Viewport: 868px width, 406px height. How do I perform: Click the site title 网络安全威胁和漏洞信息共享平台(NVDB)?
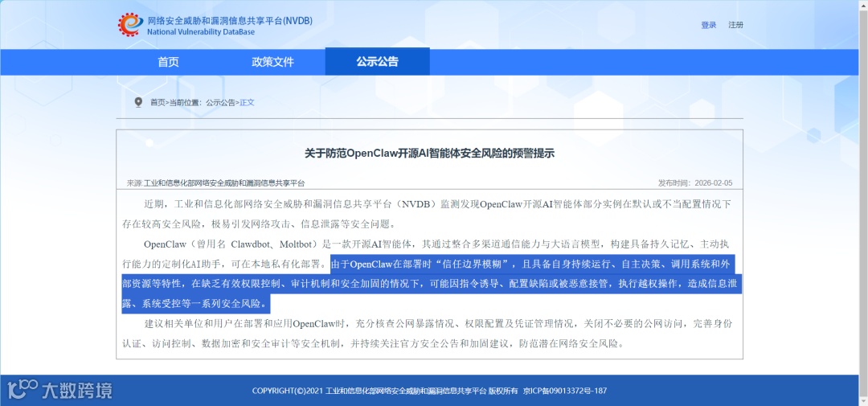(x=230, y=20)
